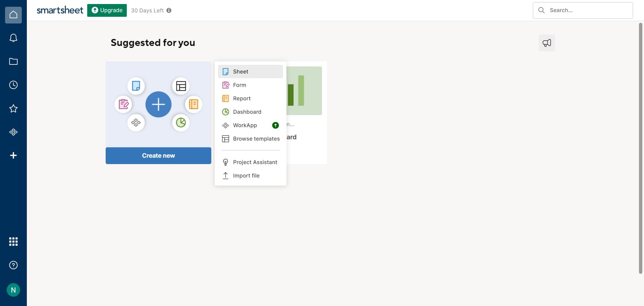644x306 pixels.
Task: Open WorkApps from the sidebar icon
Action: pyautogui.click(x=13, y=132)
